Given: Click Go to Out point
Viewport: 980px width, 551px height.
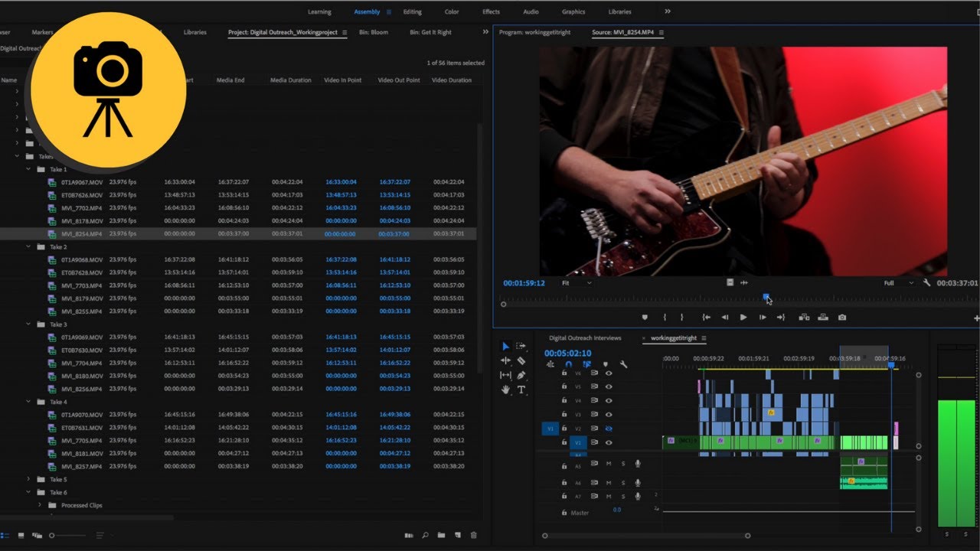Looking at the screenshot, I should (x=781, y=317).
